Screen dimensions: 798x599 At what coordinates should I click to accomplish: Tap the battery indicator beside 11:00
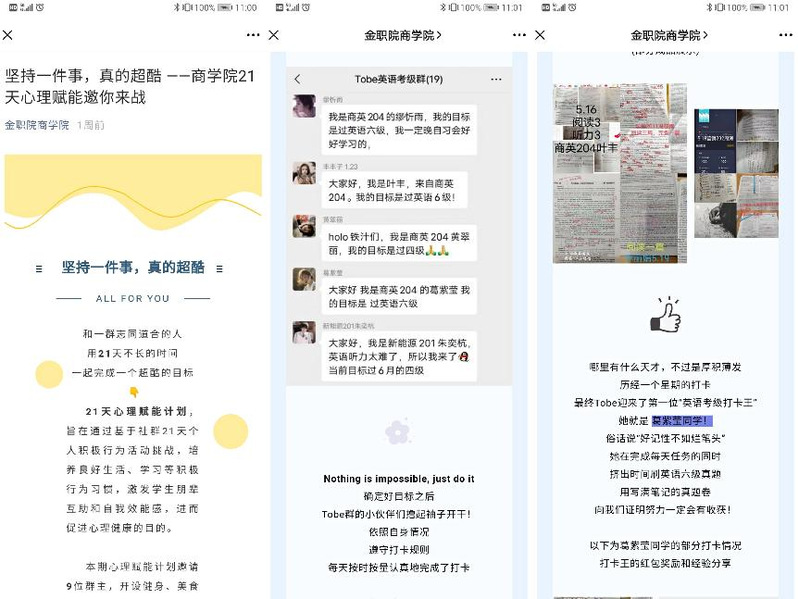[224, 8]
